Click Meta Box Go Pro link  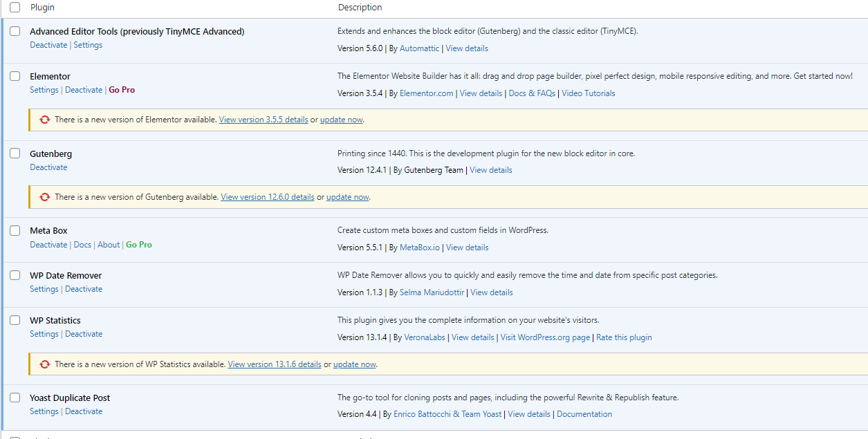coord(139,245)
